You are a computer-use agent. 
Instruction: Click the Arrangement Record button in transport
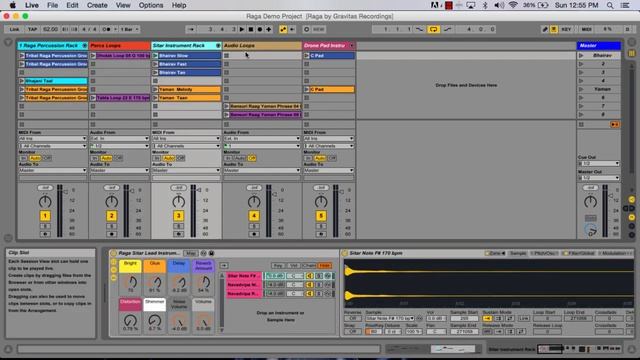point(260,29)
